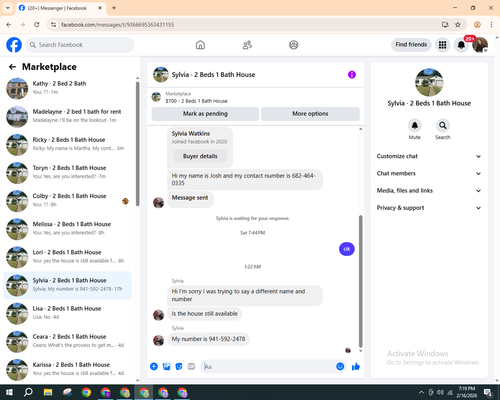
Task: Open the account profile picture menu
Action: [x=480, y=45]
